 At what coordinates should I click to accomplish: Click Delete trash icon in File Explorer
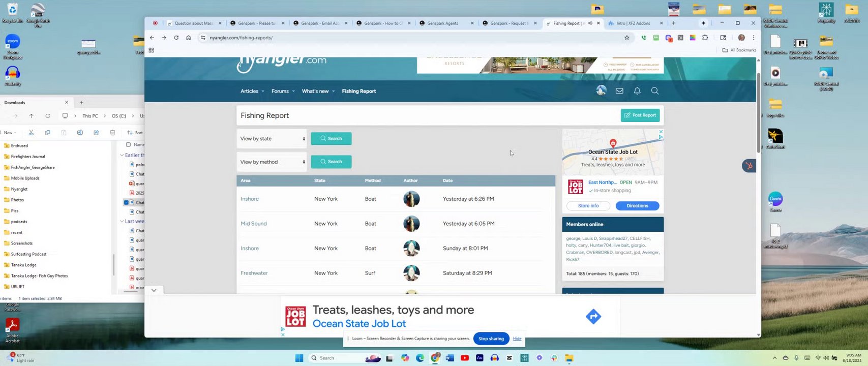click(x=112, y=133)
